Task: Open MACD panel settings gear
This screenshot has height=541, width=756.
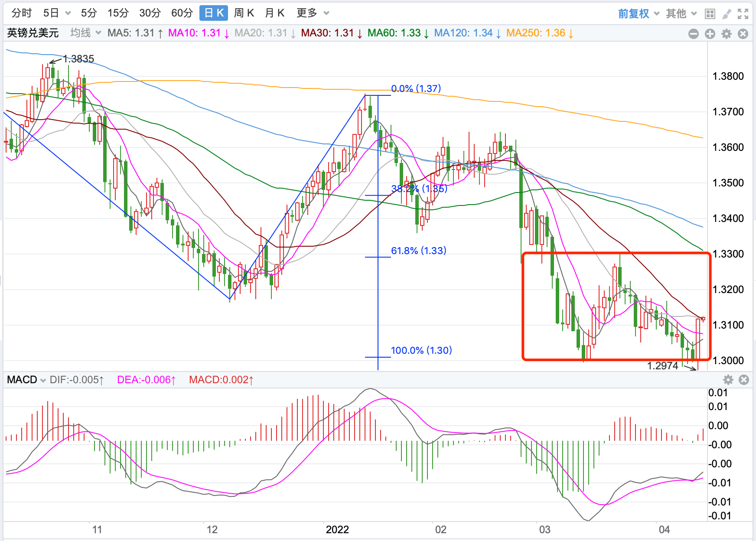Action: pos(728,380)
